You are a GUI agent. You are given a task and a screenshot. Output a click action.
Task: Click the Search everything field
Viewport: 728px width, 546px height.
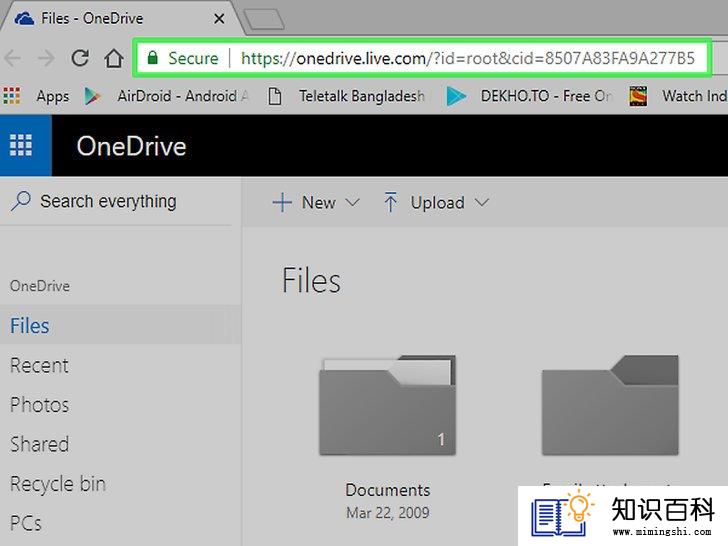click(116, 202)
